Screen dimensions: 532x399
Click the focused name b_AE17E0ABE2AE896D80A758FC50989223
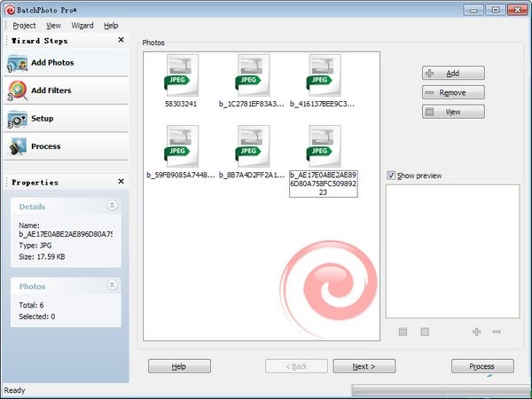pyautogui.click(x=324, y=184)
